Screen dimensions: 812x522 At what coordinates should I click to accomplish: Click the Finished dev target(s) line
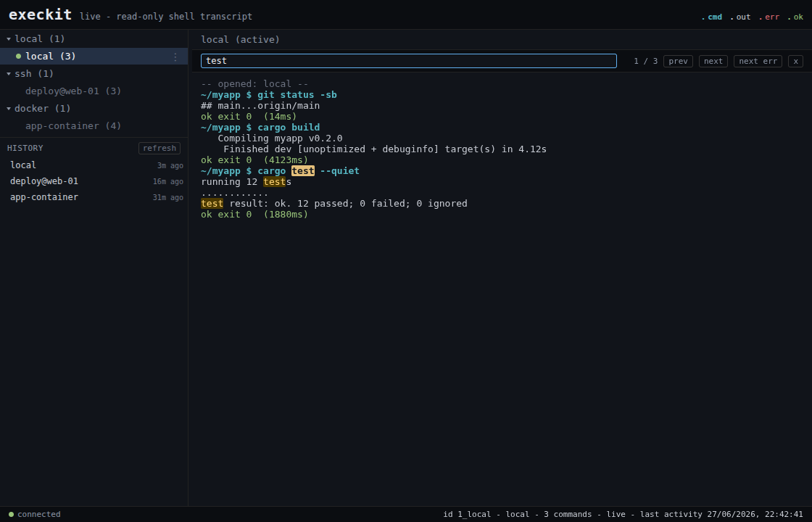click(x=385, y=149)
